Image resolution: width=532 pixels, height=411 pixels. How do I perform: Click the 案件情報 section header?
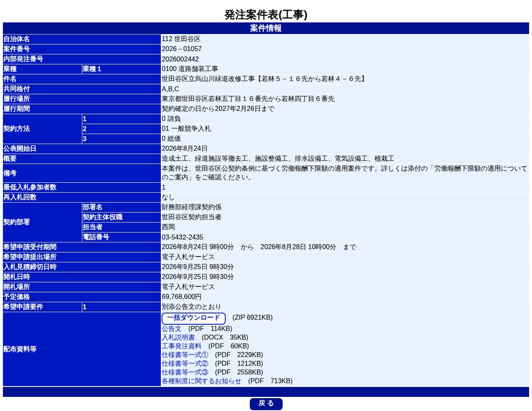(266, 28)
